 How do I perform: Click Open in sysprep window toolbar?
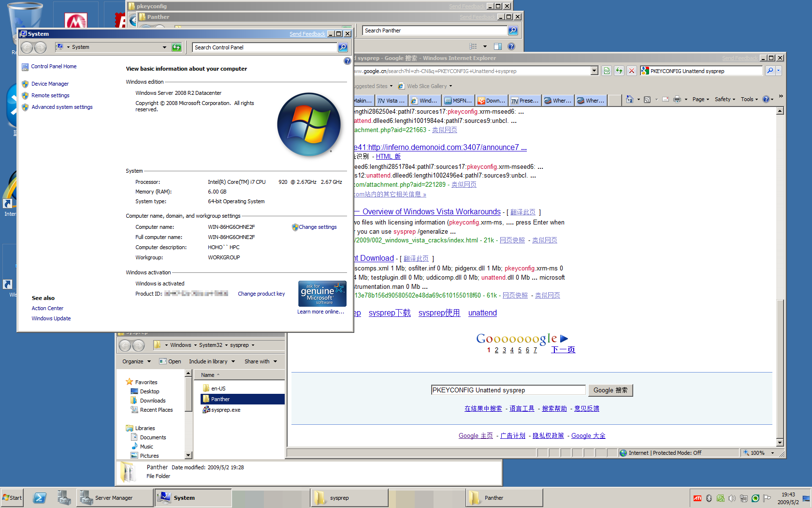click(170, 361)
